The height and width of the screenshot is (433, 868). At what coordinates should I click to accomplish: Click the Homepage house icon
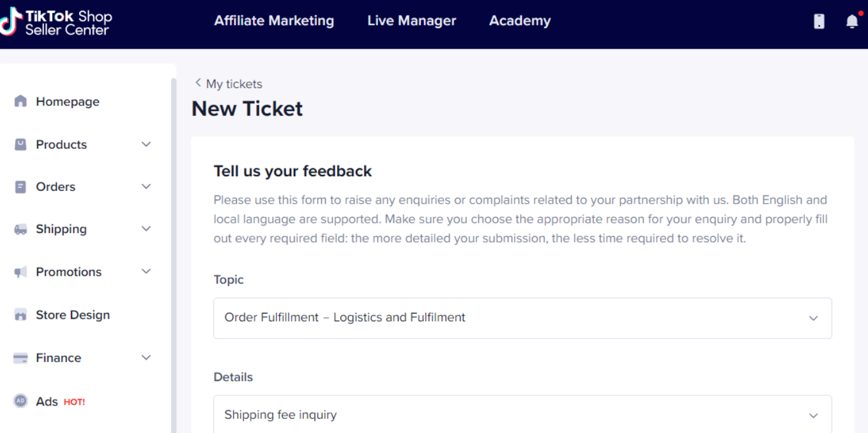tap(20, 102)
